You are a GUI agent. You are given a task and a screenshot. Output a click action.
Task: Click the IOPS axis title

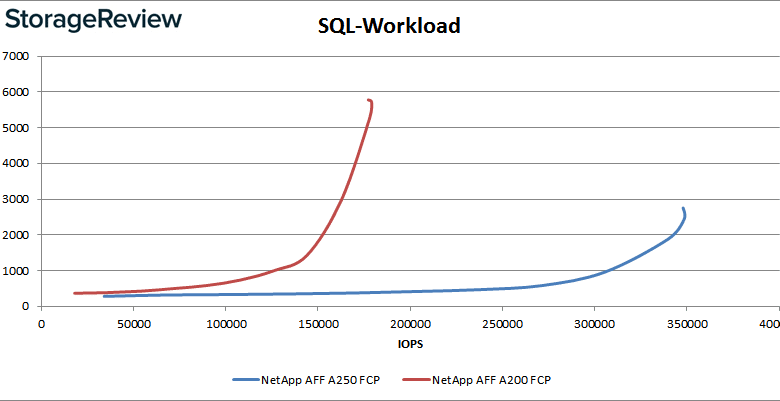click(x=410, y=344)
